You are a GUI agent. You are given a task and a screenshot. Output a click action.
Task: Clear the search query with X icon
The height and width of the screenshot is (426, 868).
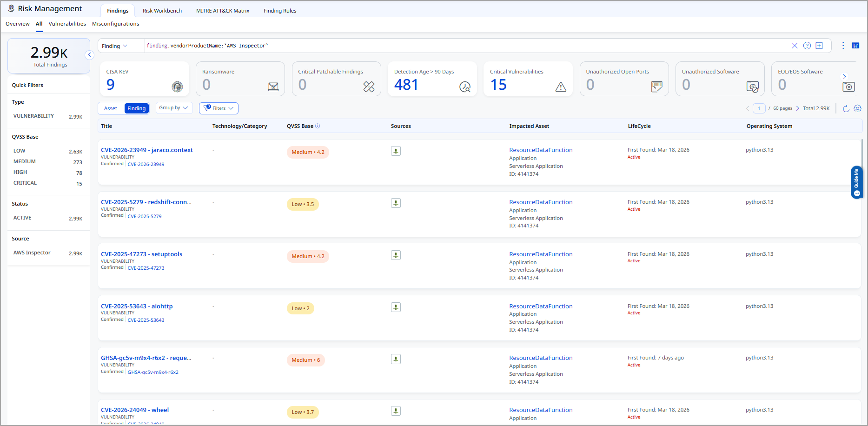[x=795, y=46]
